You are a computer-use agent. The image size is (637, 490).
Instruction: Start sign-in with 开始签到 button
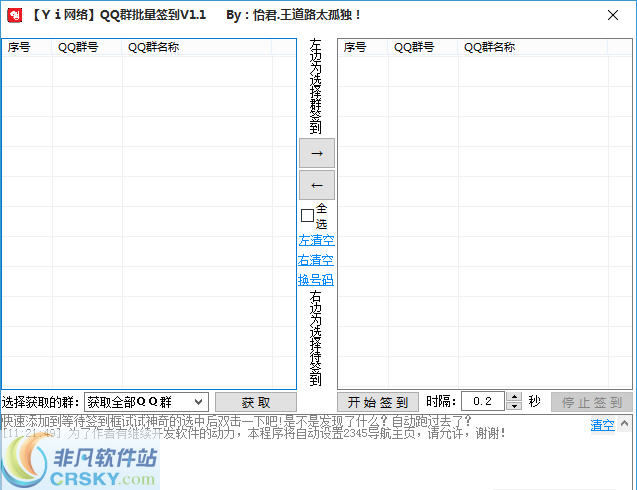pos(378,402)
